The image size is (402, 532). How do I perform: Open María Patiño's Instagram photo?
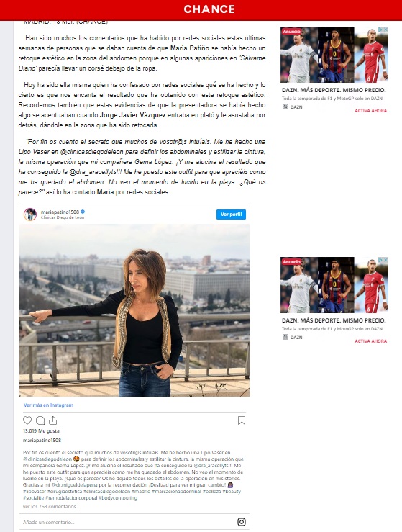point(134,310)
